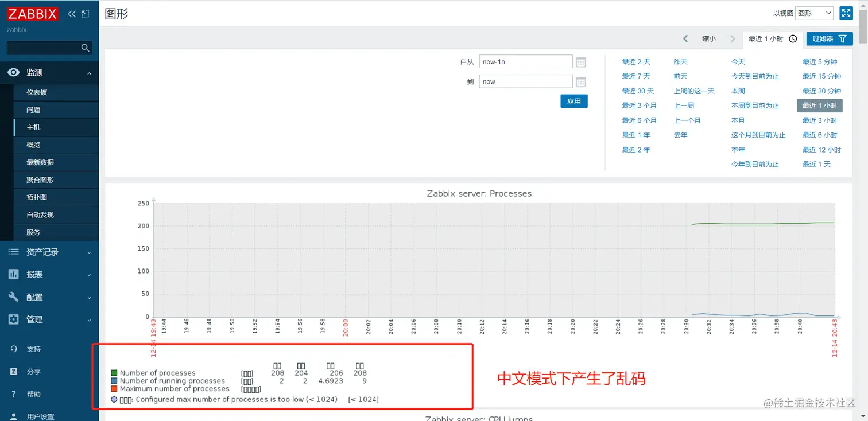Click green Number of processes legend swatch
868x421 pixels.
coord(114,373)
